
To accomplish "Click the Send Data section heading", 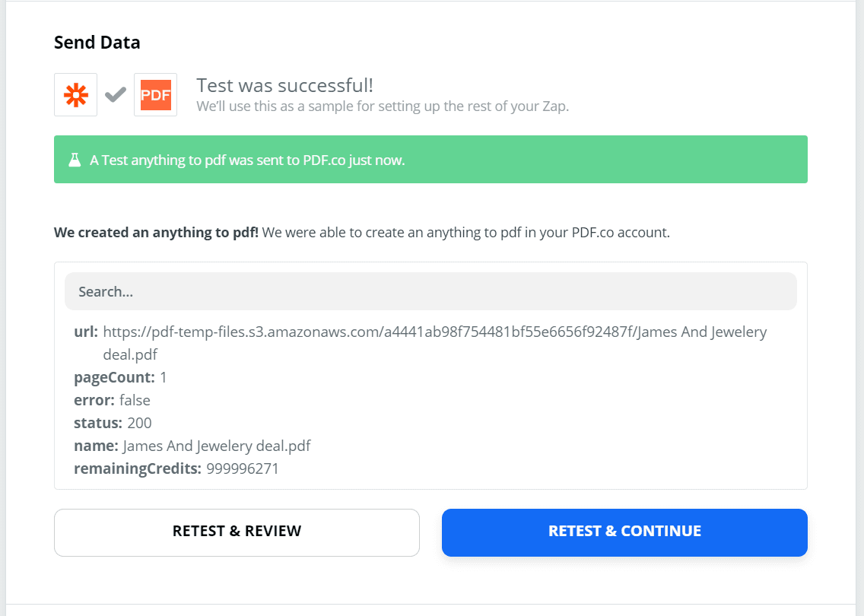I will [97, 43].
